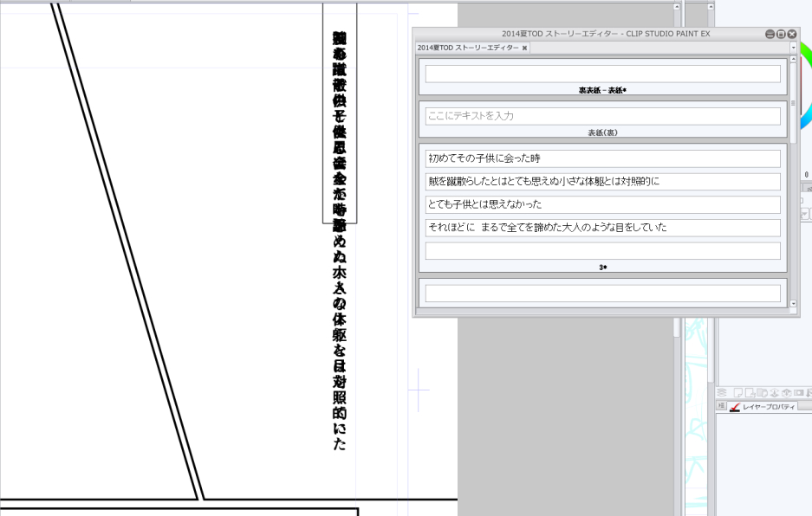
Task: Click the story editor vertical scrollbar thumb
Action: tap(793, 104)
